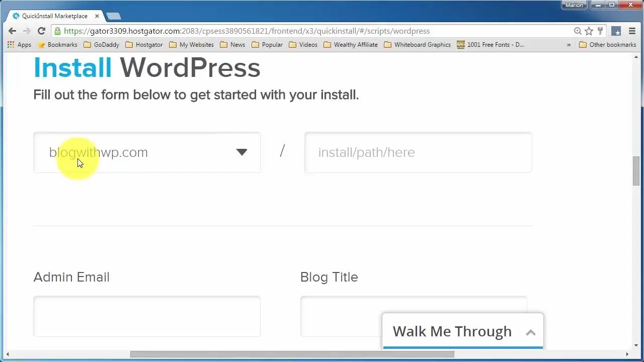Image resolution: width=644 pixels, height=362 pixels.
Task: Click the Walk Me Through label
Action: pos(452,331)
